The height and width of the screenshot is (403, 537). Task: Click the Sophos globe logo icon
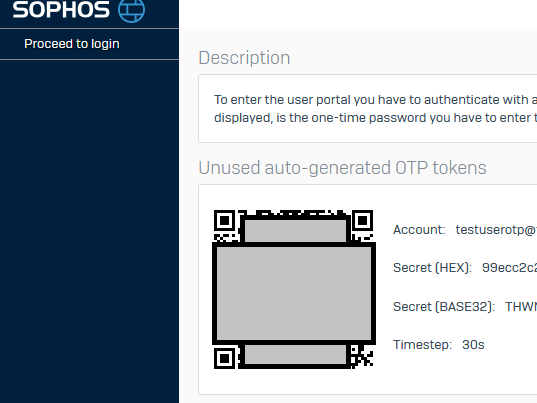coord(132,11)
